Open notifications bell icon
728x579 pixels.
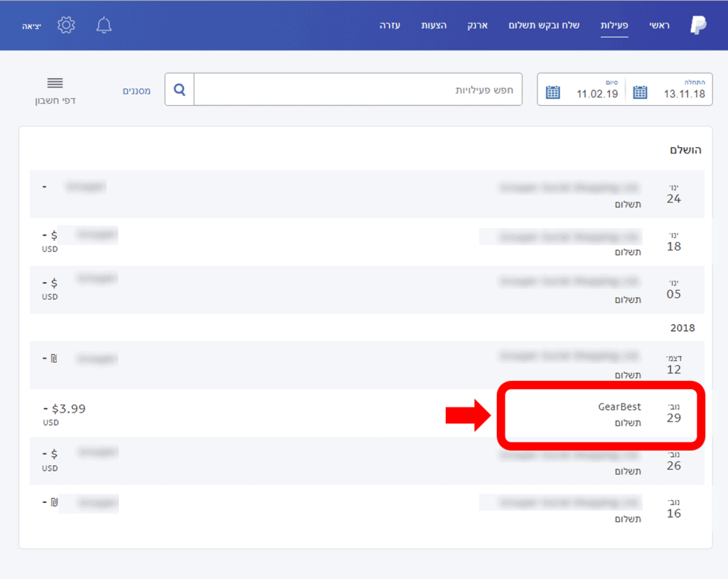(104, 26)
